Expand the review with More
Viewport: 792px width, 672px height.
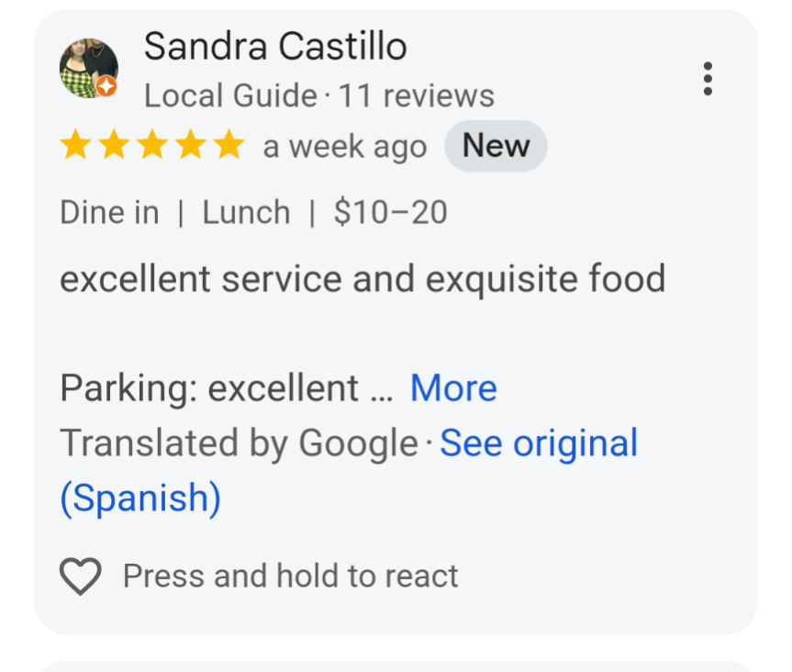(453, 388)
